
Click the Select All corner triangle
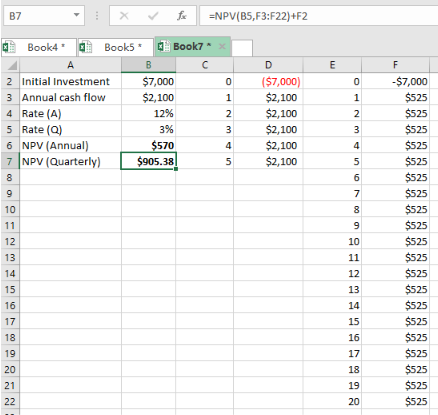[x=11, y=65]
